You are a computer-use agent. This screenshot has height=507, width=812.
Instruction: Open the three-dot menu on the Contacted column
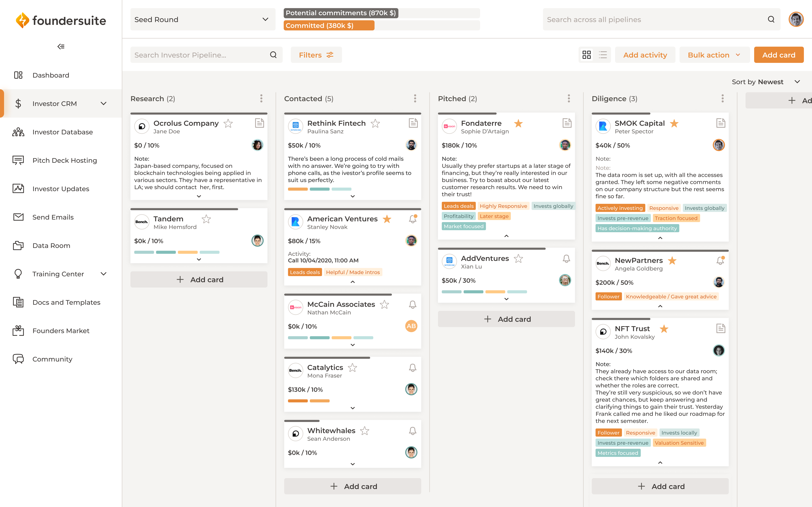[x=415, y=99]
